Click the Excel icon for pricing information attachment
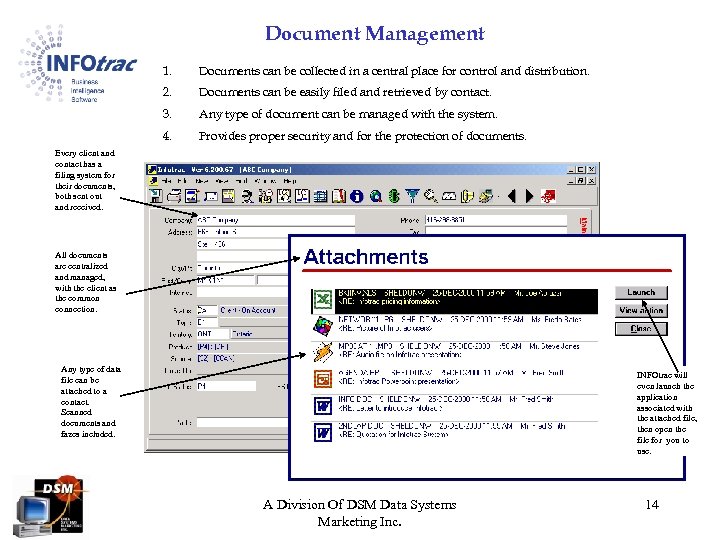 tap(322, 300)
